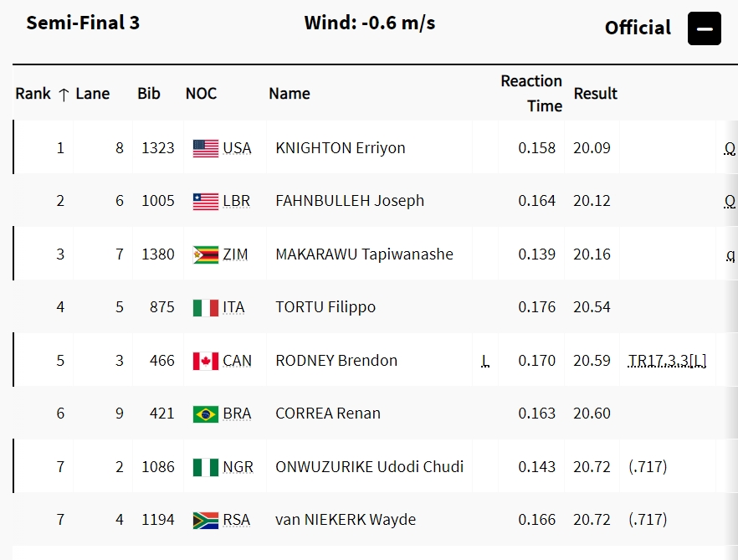
Task: Click the lowercase q mark for Makarawu
Action: coord(730,254)
